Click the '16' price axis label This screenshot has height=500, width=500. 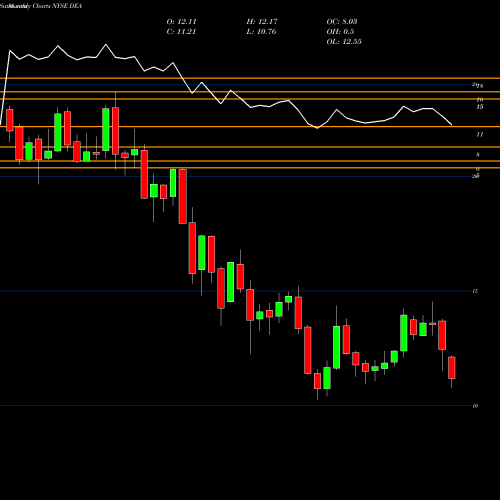[480, 100]
